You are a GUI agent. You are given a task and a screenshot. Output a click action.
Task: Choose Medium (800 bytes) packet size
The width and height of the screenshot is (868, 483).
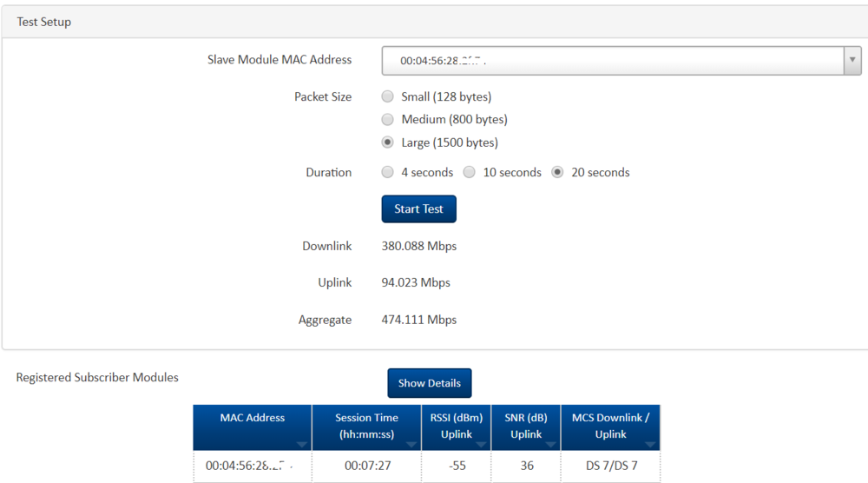point(388,119)
